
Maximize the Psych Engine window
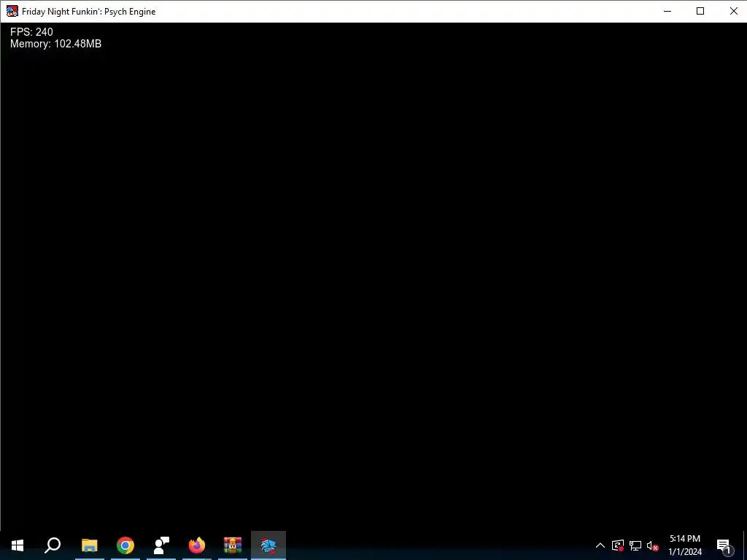[x=700, y=11]
